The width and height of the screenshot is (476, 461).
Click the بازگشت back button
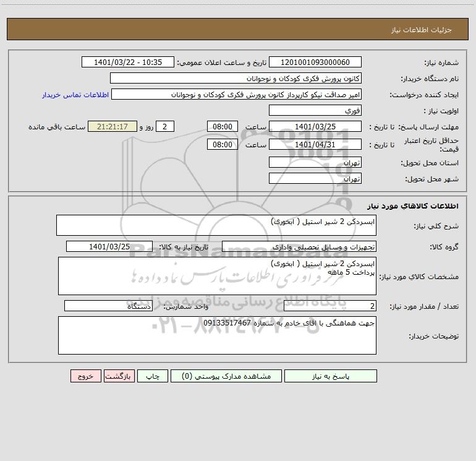coord(119,376)
